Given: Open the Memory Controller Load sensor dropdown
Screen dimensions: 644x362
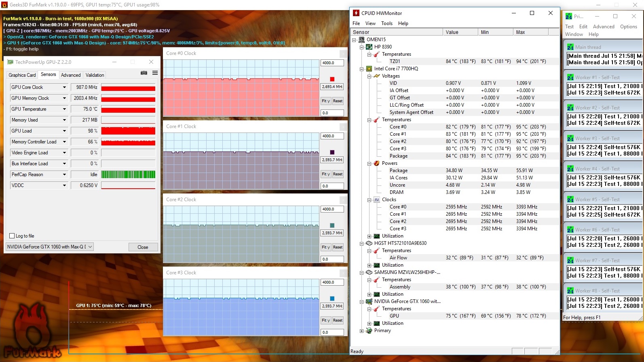Looking at the screenshot, I should click(x=64, y=142).
